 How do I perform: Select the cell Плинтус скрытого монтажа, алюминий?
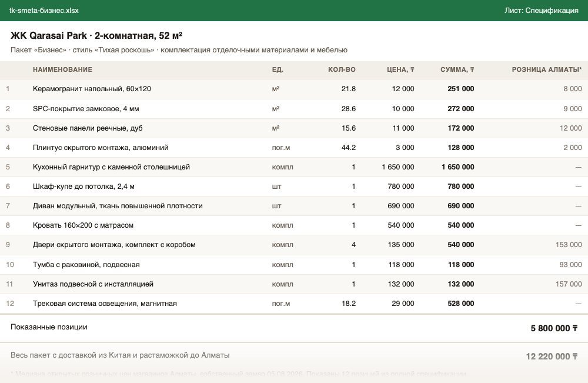(x=101, y=148)
